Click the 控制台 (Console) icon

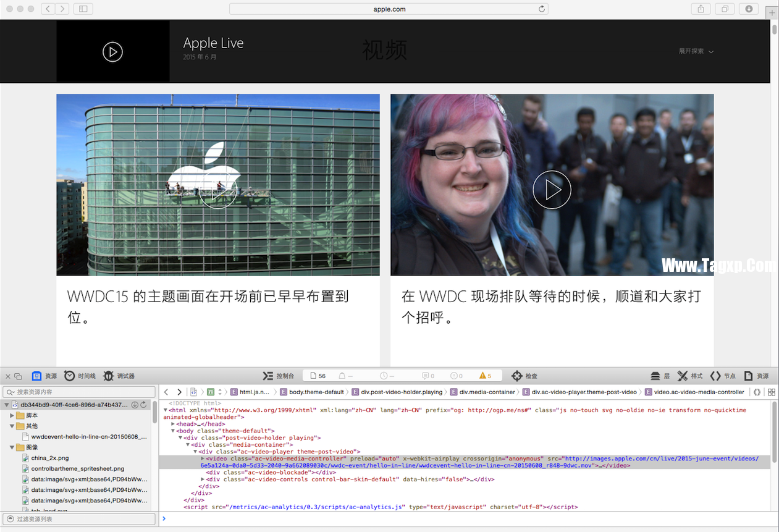point(267,376)
